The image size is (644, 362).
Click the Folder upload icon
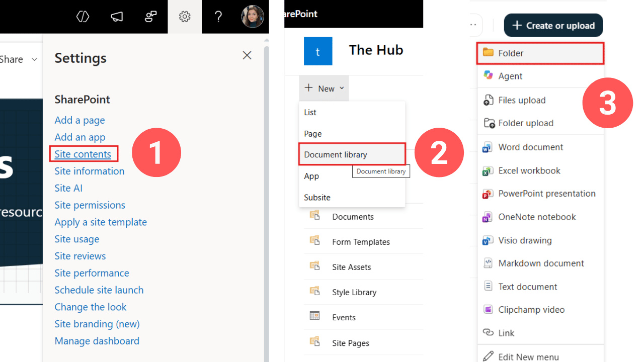pyautogui.click(x=488, y=123)
